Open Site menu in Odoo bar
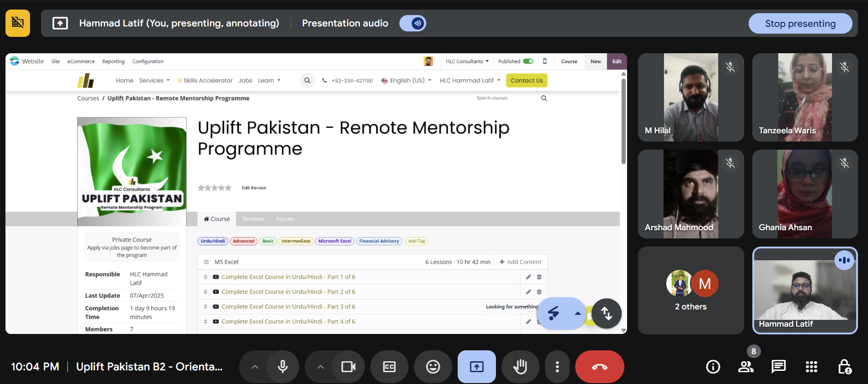The image size is (868, 384). (x=56, y=61)
